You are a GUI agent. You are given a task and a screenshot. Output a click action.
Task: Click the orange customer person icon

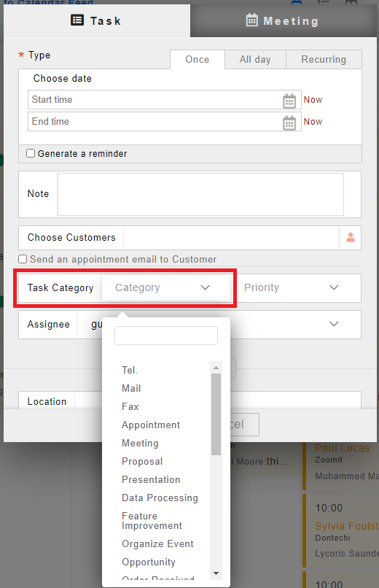[351, 237]
